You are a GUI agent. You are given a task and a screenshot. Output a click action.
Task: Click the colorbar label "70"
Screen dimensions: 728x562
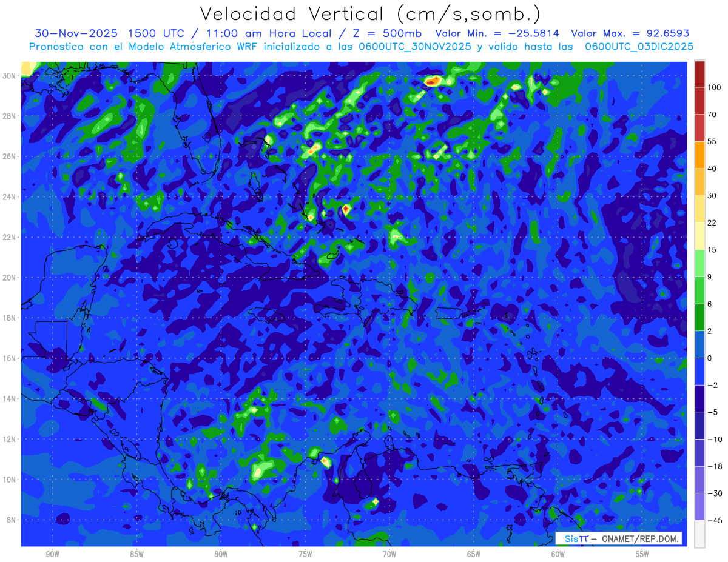(x=712, y=115)
